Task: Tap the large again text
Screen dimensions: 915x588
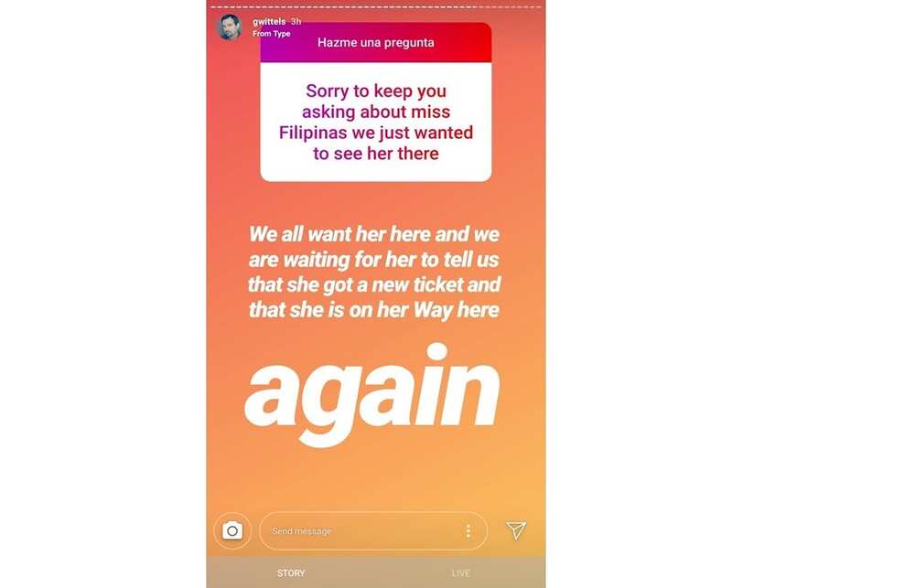Action: click(x=372, y=394)
